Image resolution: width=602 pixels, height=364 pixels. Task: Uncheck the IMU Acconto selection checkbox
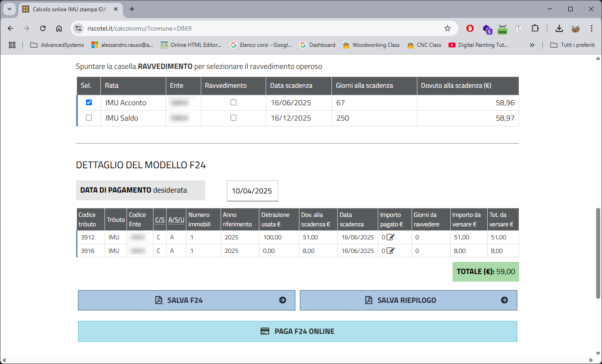coord(89,102)
